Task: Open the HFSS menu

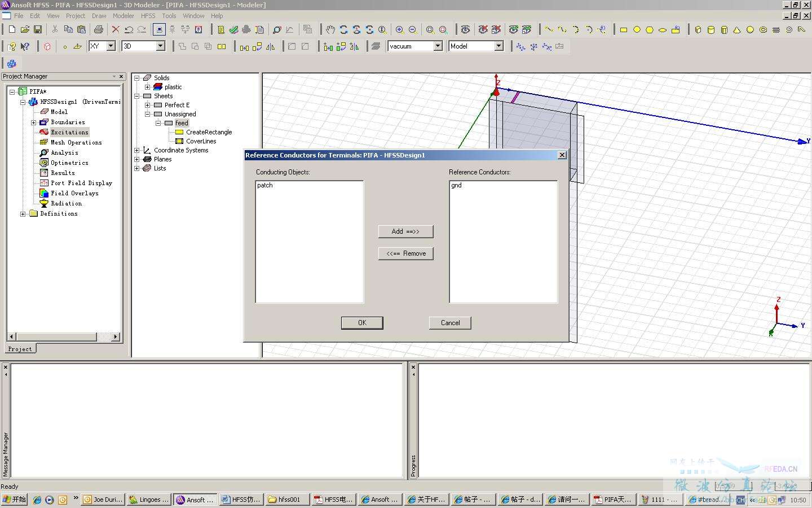Action: 148,16
